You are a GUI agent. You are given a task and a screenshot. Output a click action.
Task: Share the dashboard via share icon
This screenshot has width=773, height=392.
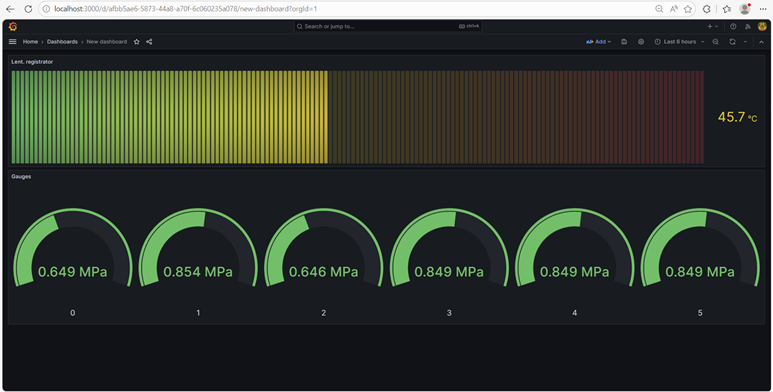[149, 42]
